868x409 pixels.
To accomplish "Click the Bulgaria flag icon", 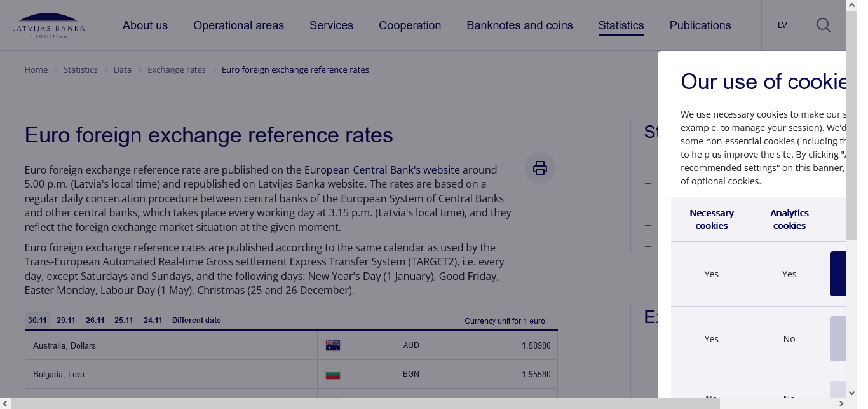I will pyautogui.click(x=333, y=374).
